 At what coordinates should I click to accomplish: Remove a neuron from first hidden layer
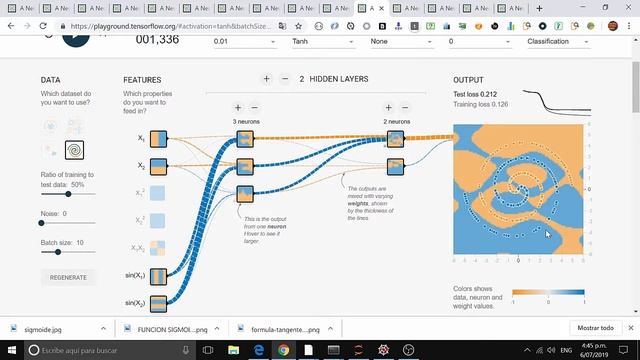coord(254,108)
